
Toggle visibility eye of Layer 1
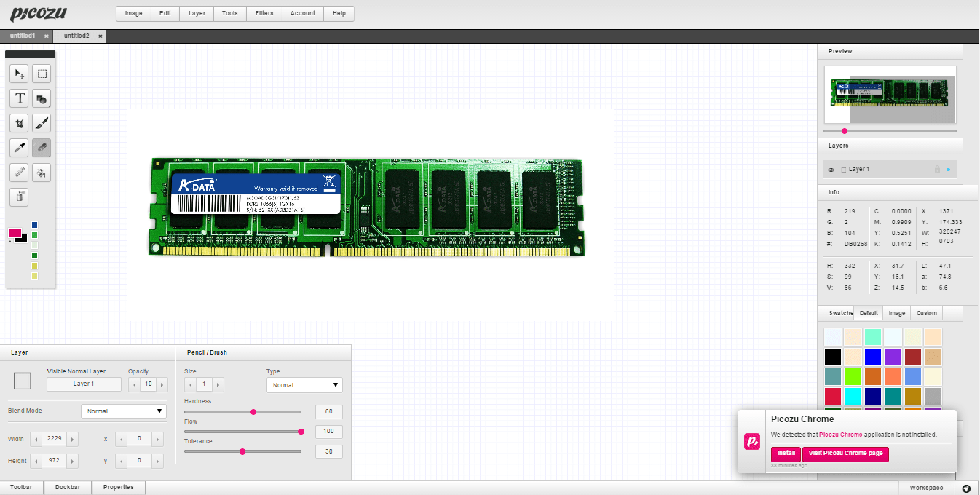coord(831,170)
